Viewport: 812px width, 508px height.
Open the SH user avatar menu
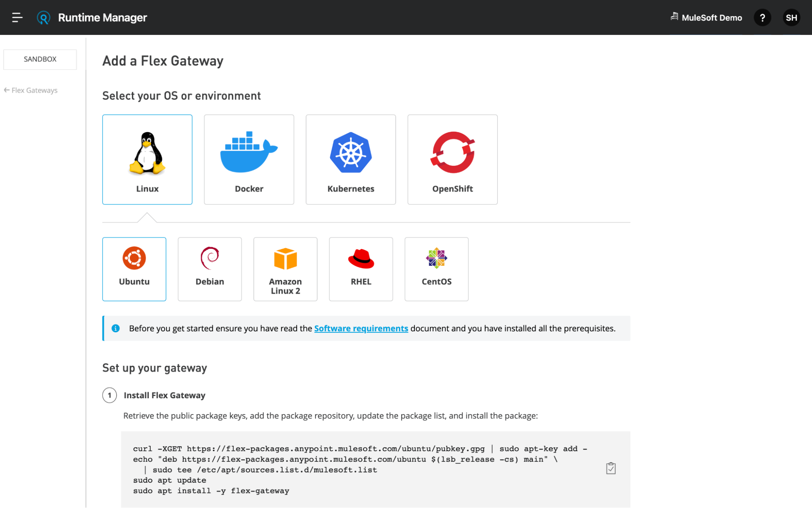coord(791,17)
